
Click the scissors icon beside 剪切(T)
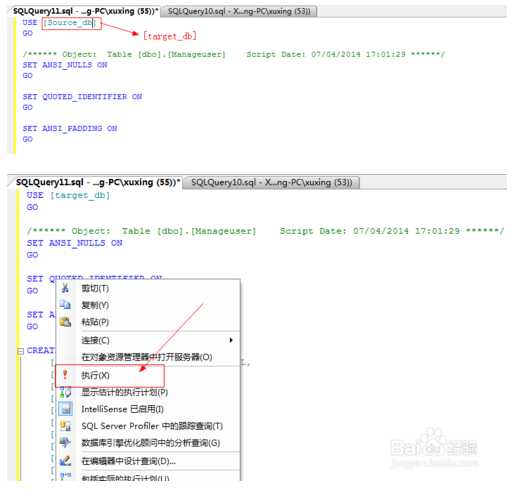tap(65, 288)
